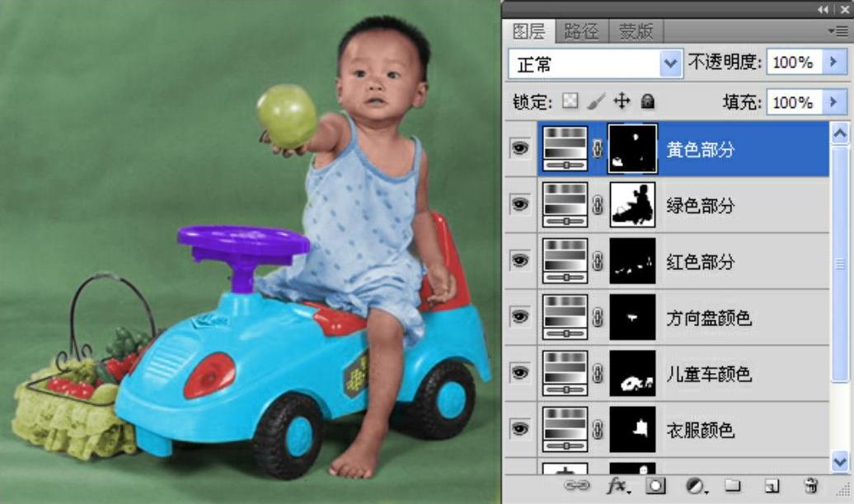
Task: Click mask link icon on 黄色部分
Action: click(598, 148)
